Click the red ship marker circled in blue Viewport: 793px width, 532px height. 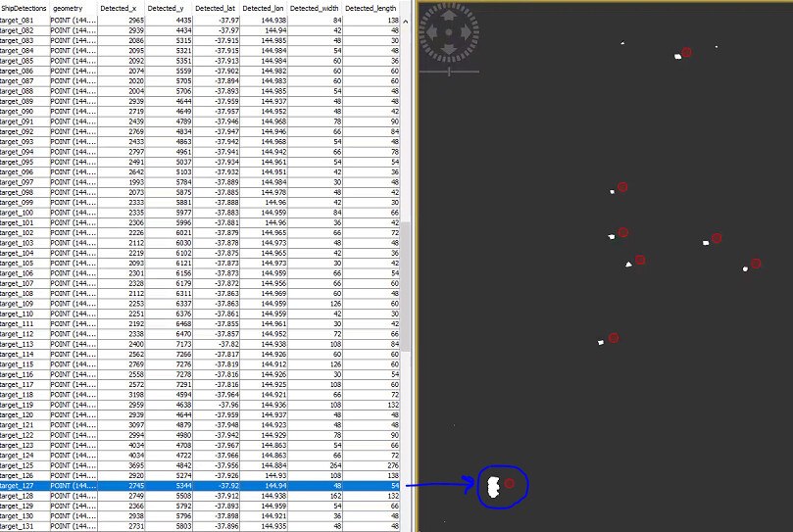(x=509, y=484)
